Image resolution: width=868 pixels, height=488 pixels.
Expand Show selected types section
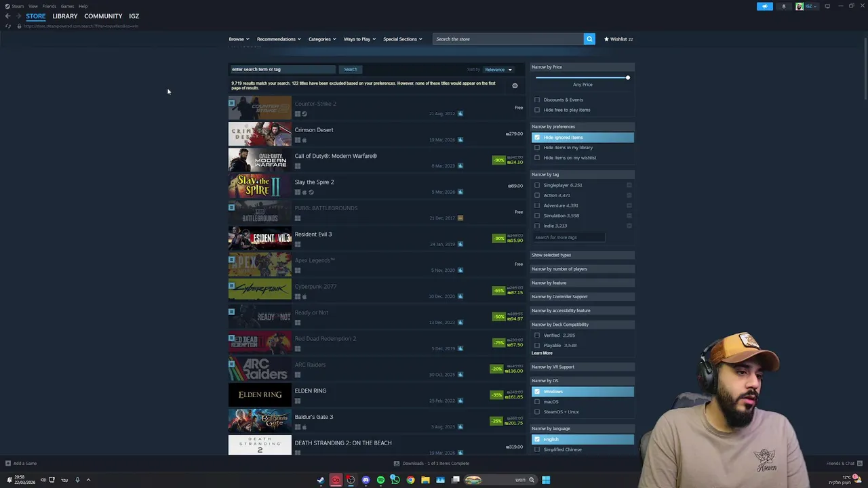[x=582, y=255]
